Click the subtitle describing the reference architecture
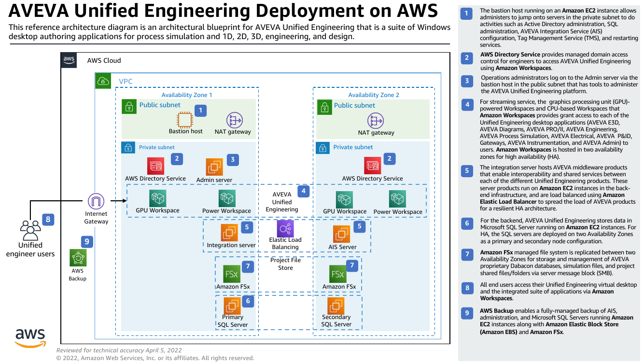The width and height of the screenshot is (644, 362). (229, 32)
